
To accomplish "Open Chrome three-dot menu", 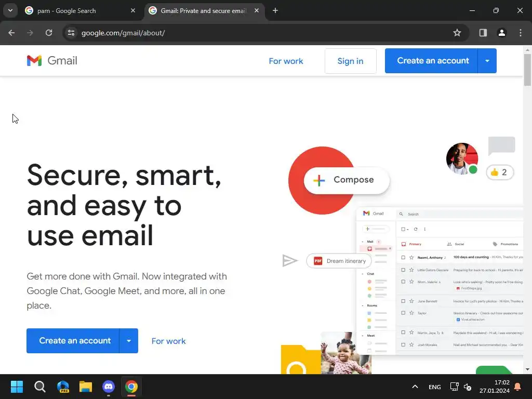I will (x=521, y=33).
